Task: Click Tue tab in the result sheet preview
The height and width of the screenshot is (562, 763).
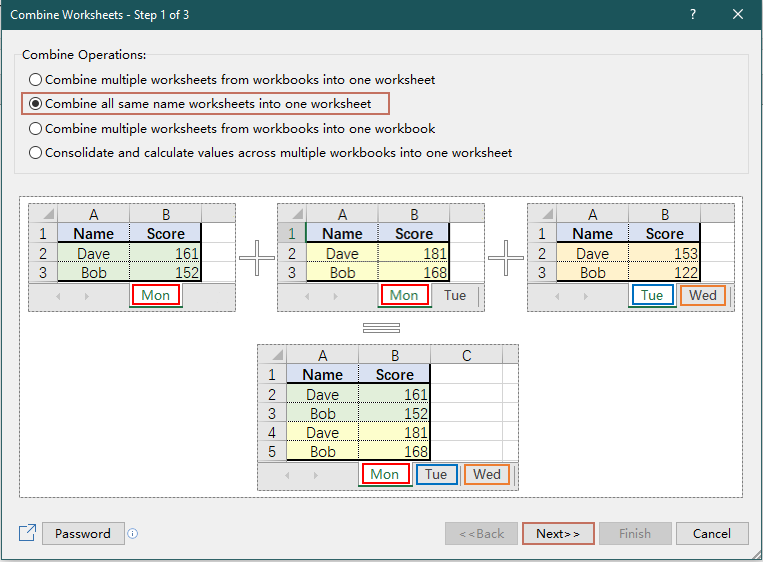Action: (x=436, y=474)
